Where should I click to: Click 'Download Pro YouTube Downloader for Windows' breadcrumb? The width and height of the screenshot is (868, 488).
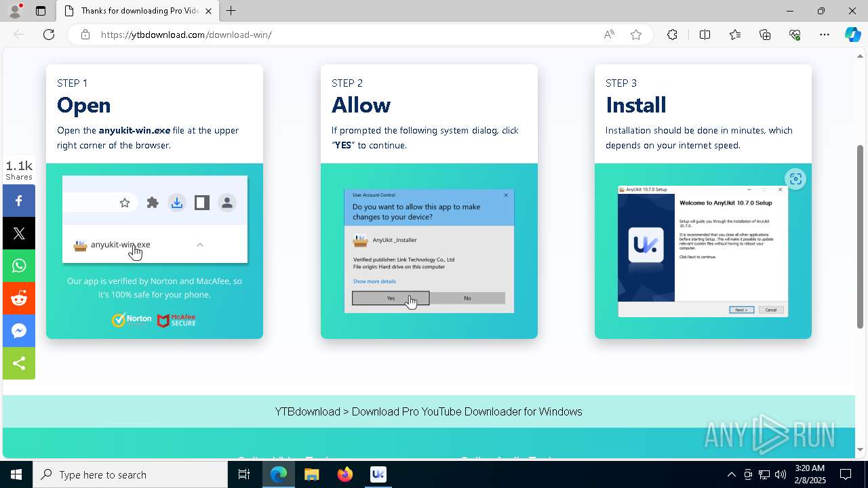point(467,411)
